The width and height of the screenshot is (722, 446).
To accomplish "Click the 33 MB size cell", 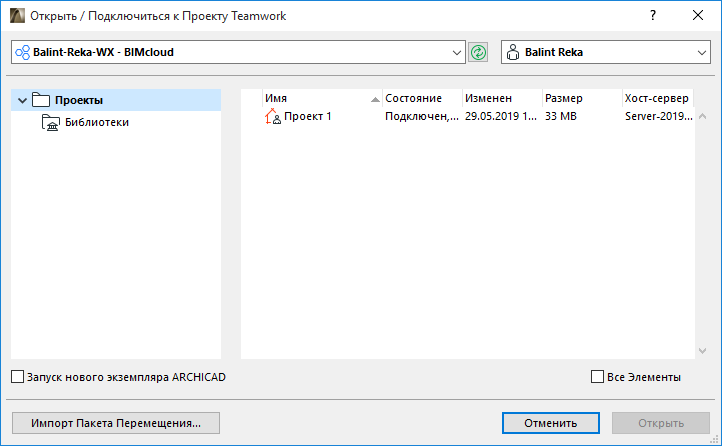I will pos(561,116).
